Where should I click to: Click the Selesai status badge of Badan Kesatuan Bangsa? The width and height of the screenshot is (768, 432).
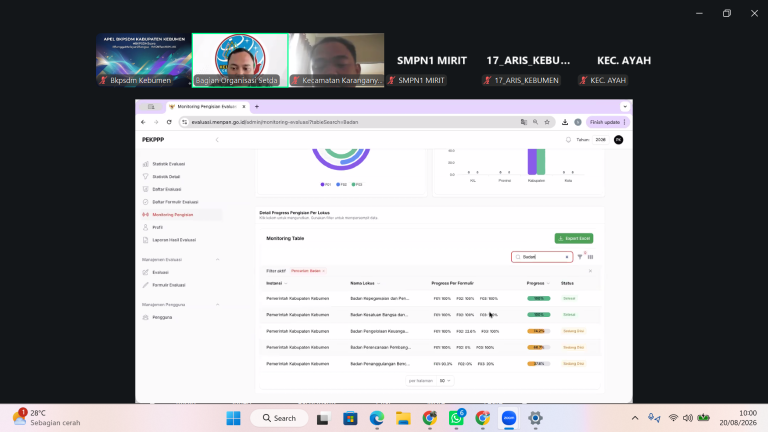coord(569,315)
